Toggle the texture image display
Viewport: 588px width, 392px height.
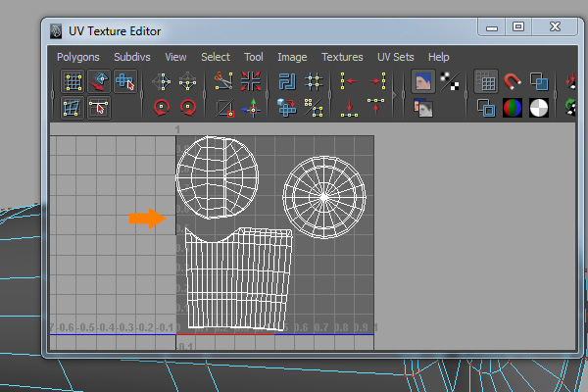click(x=423, y=82)
